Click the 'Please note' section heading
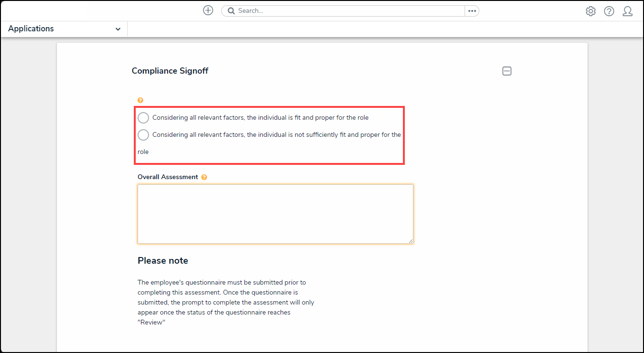The width and height of the screenshot is (644, 353). point(163,260)
